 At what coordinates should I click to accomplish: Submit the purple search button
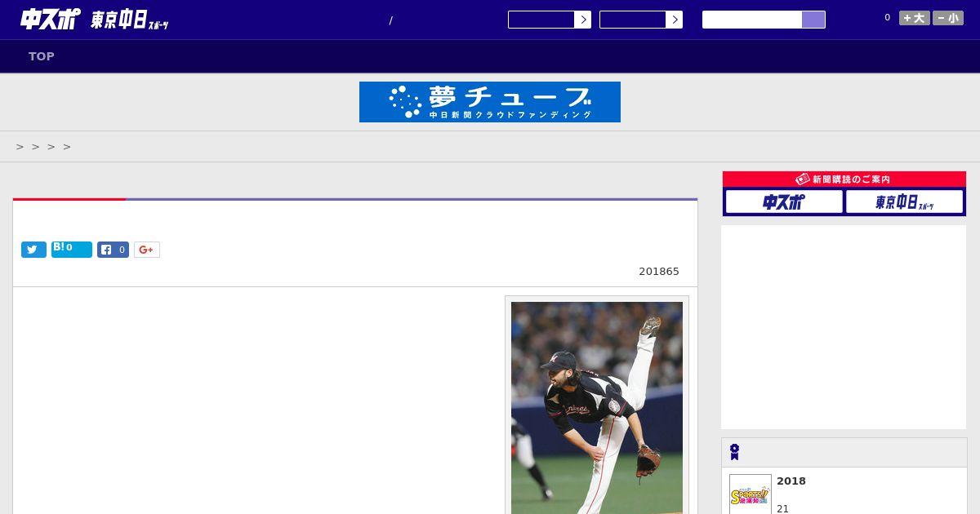[x=813, y=20]
